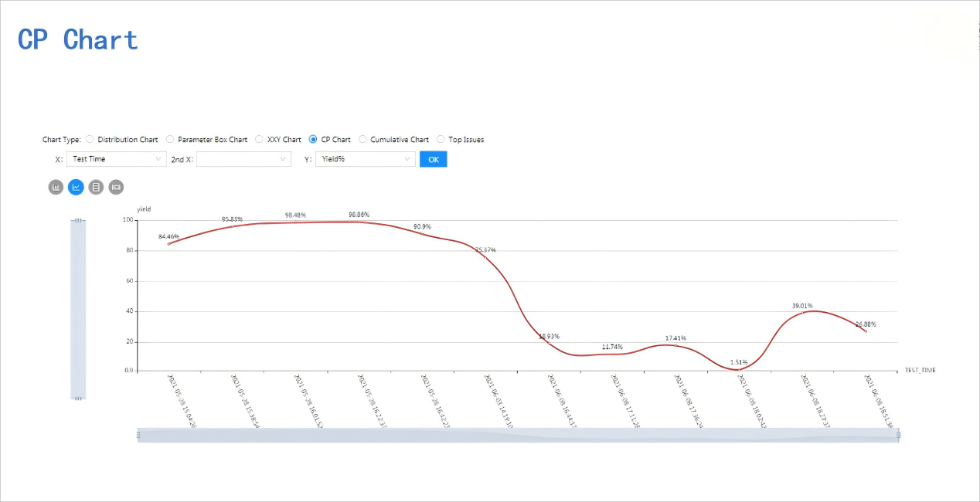This screenshot has width=980, height=502.
Task: Open the data table view icon
Action: tap(96, 187)
